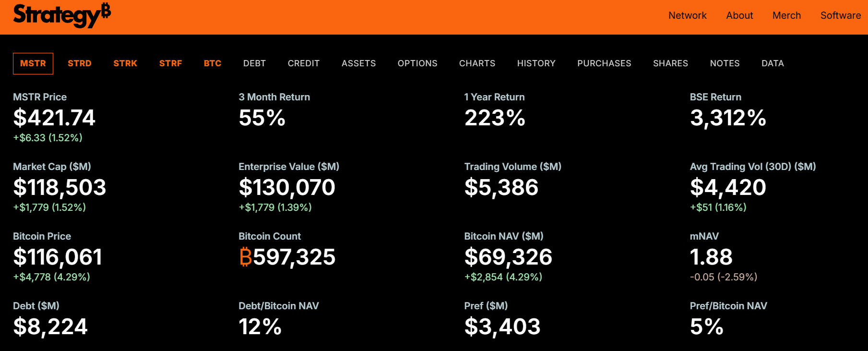Viewport: 868px width, 351px height.
Task: Click the Avg Trading Vol value $4,420
Action: (x=728, y=188)
